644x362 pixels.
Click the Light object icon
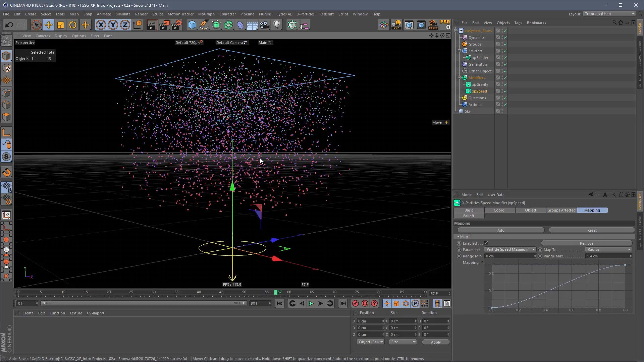[x=276, y=25]
